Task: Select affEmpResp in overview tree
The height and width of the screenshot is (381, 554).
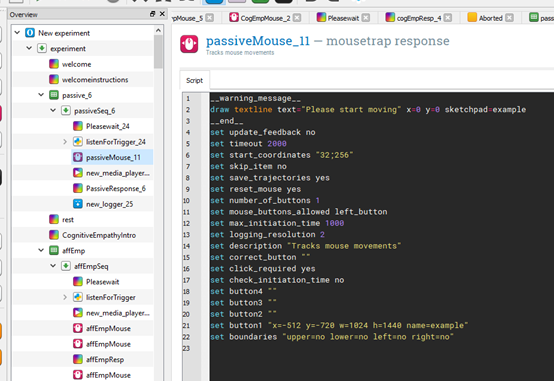Action: pos(105,359)
